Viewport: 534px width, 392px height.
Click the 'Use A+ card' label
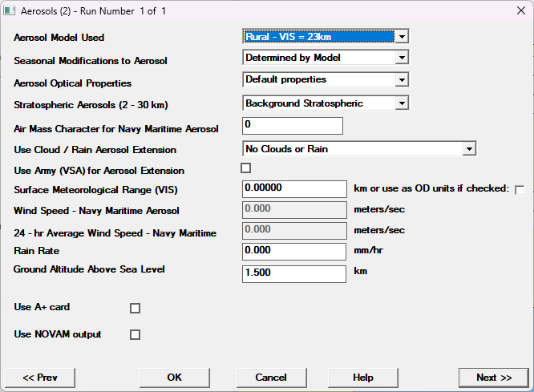[42, 307]
